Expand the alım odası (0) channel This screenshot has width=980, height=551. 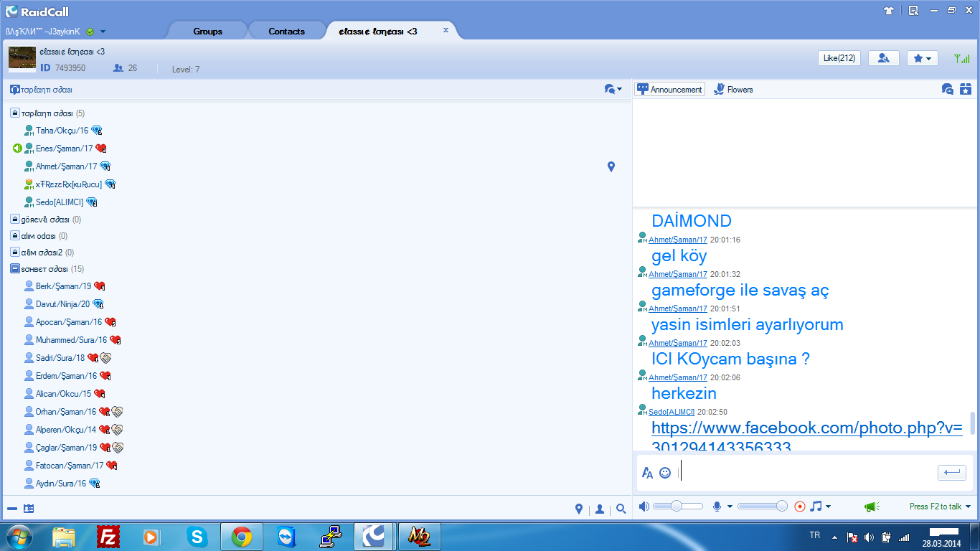pos(14,236)
